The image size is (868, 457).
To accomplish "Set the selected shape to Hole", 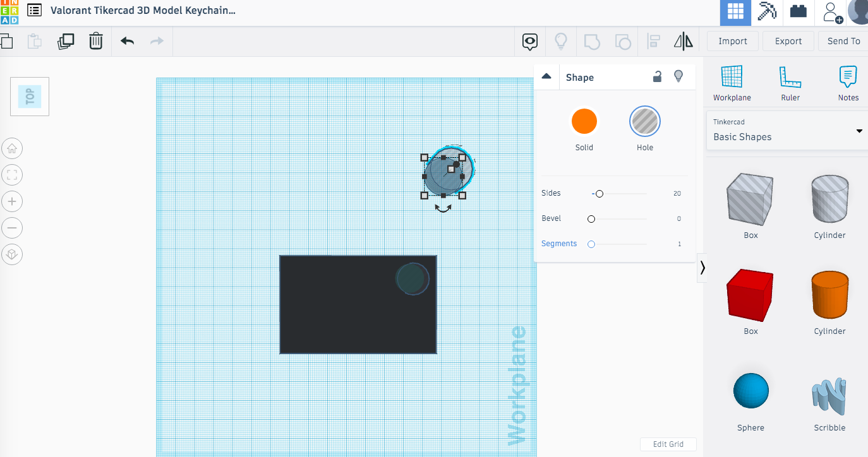I will [x=644, y=121].
